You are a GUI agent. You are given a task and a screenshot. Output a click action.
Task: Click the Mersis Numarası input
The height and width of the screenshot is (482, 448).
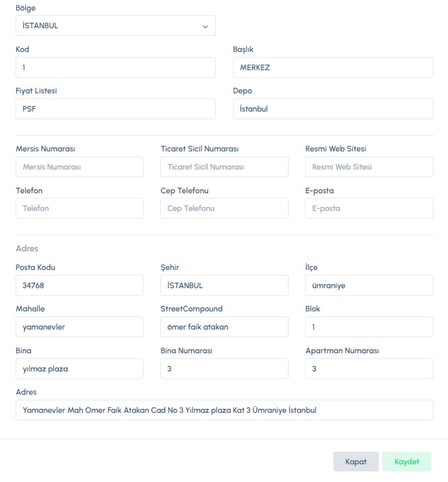pos(79,167)
